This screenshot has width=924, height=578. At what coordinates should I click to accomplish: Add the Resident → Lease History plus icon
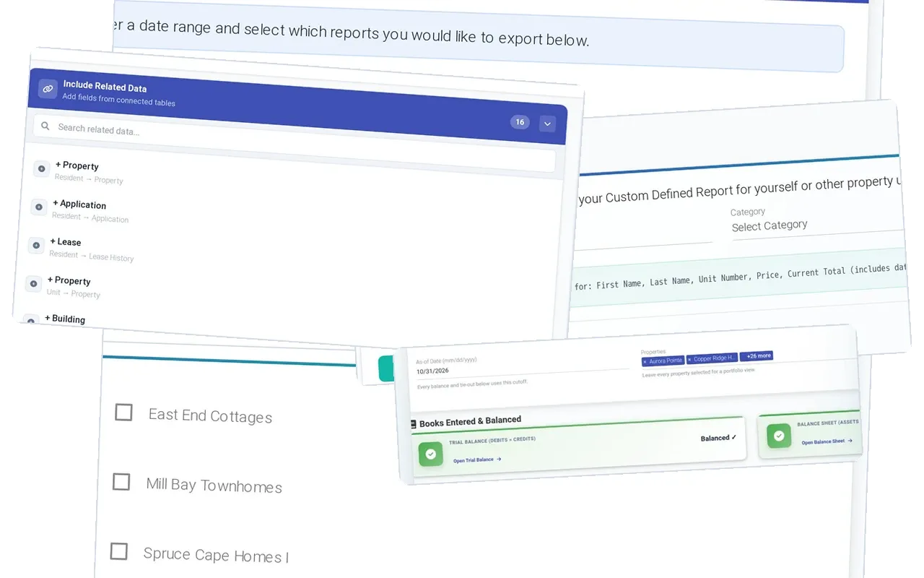click(x=36, y=246)
